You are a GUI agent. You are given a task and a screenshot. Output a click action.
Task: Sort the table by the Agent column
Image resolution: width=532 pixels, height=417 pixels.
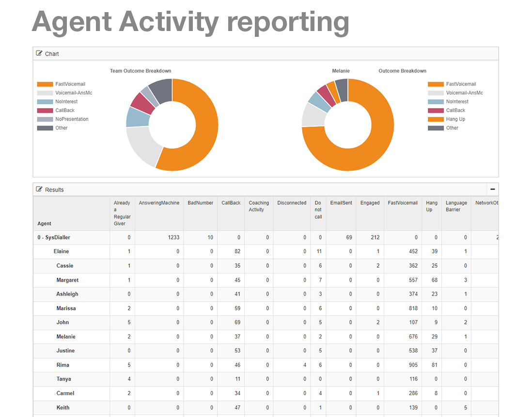click(44, 224)
